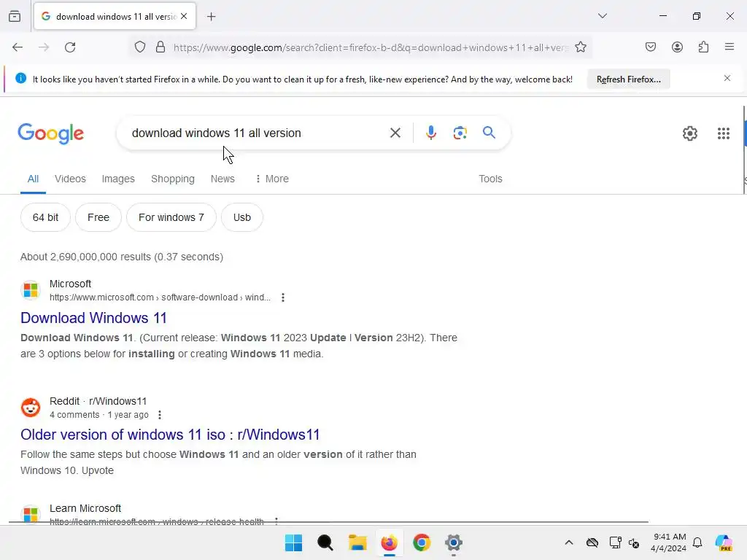Open Older version of windows 11 iso link
Viewport: 747px width, 560px height.
point(170,435)
